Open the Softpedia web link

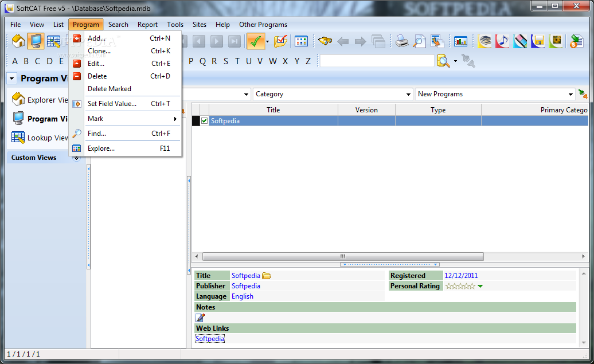pyautogui.click(x=210, y=339)
